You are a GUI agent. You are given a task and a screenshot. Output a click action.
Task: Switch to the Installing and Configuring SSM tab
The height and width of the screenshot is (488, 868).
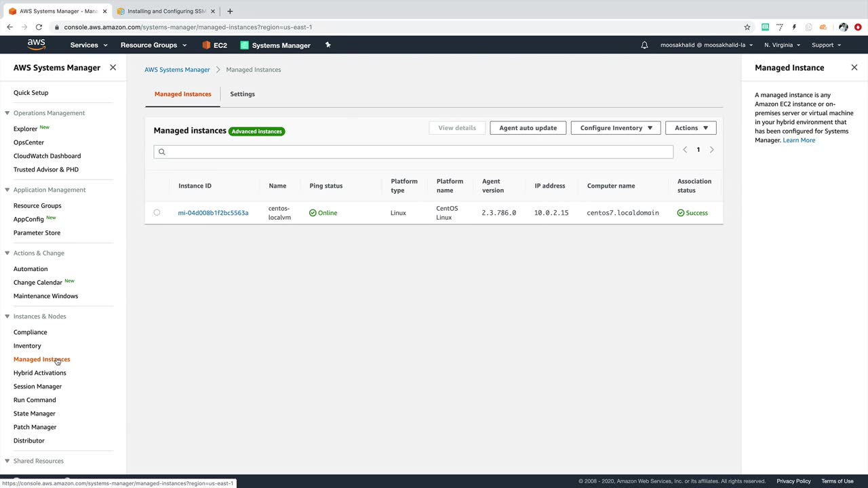[165, 11]
